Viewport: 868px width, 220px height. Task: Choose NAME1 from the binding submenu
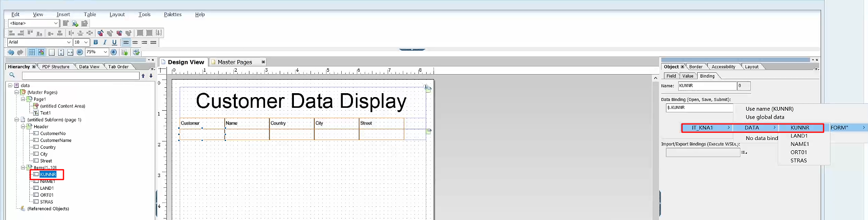click(x=800, y=144)
